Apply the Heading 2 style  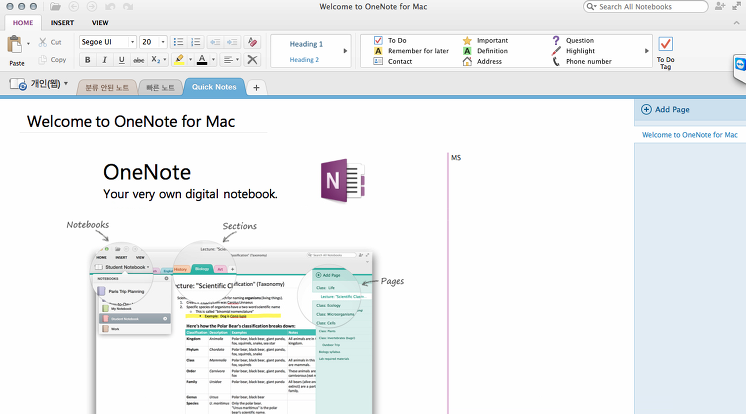point(304,59)
